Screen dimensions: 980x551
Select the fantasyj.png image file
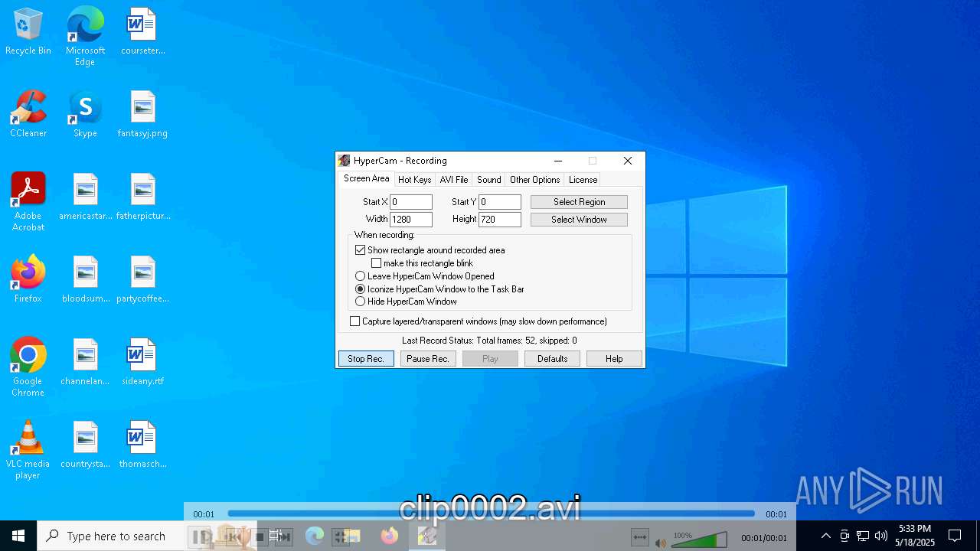click(x=142, y=114)
